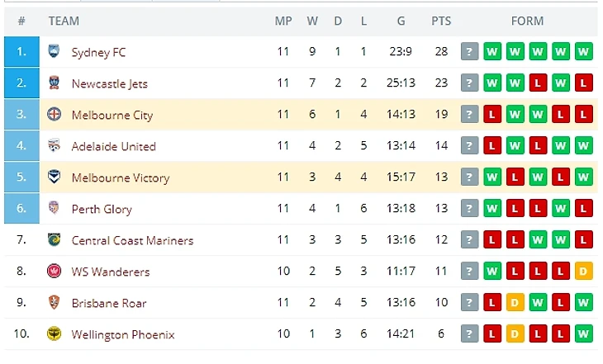The height and width of the screenshot is (364, 603).
Task: Click the Melbourne City club badge
Action: [x=55, y=115]
